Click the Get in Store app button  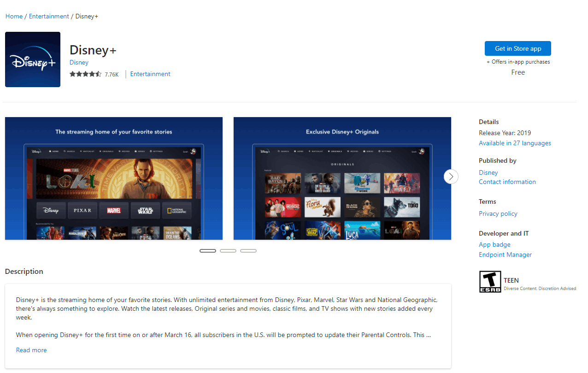click(517, 48)
